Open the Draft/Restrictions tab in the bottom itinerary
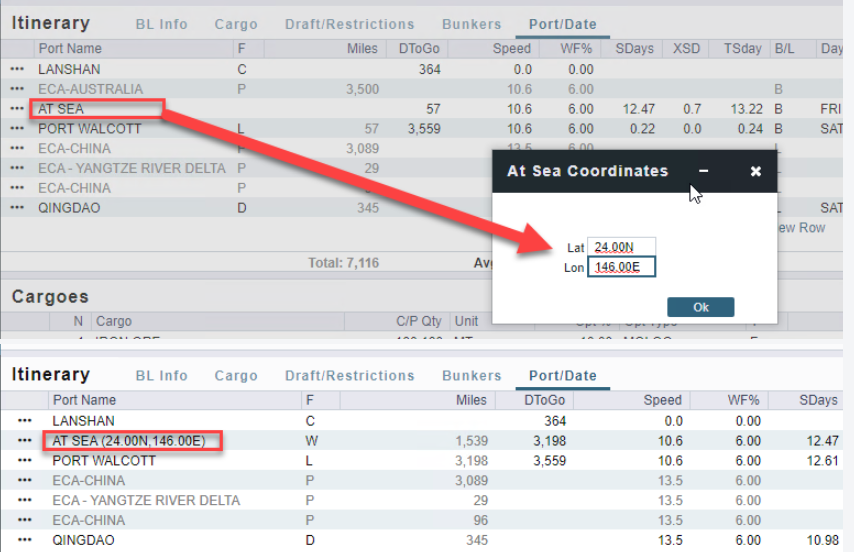 click(349, 376)
